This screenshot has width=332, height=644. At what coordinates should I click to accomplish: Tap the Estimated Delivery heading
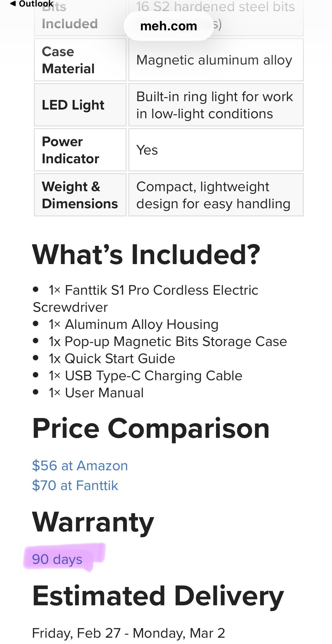click(158, 596)
